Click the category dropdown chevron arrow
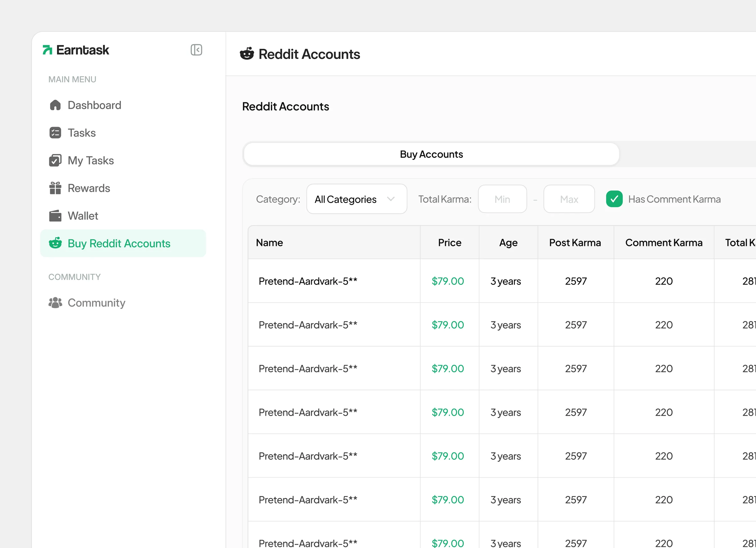This screenshot has width=756, height=548. [x=391, y=199]
